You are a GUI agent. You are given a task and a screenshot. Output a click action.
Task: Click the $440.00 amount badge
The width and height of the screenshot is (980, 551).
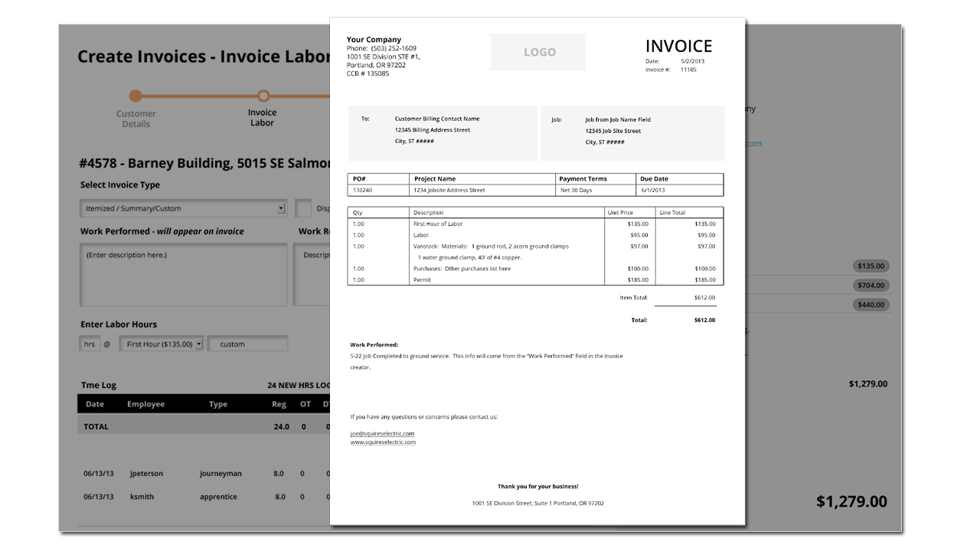pos(871,305)
